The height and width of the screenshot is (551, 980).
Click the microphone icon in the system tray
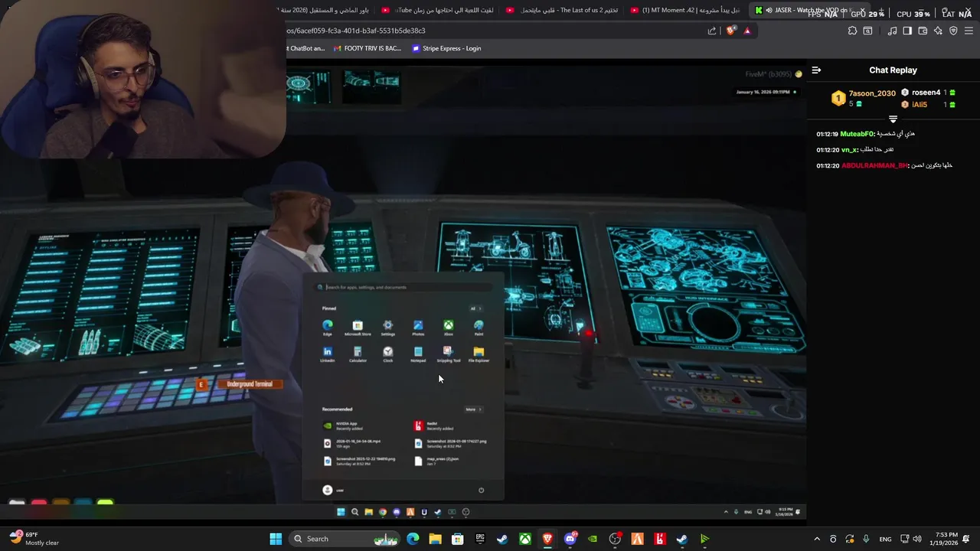click(x=866, y=539)
